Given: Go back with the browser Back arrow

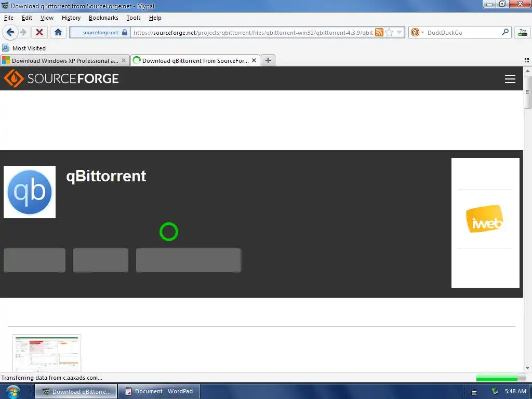Looking at the screenshot, I should (10, 33).
